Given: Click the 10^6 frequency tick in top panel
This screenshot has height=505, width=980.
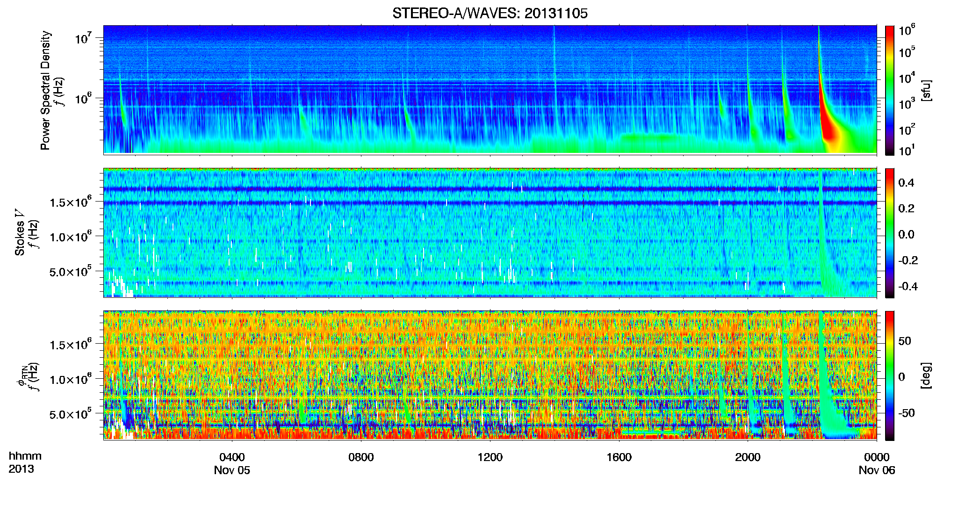Looking at the screenshot, I should coord(83,98).
